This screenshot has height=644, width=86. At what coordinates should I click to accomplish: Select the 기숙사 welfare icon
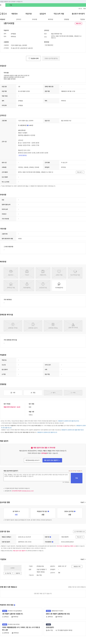tap(27, 273)
